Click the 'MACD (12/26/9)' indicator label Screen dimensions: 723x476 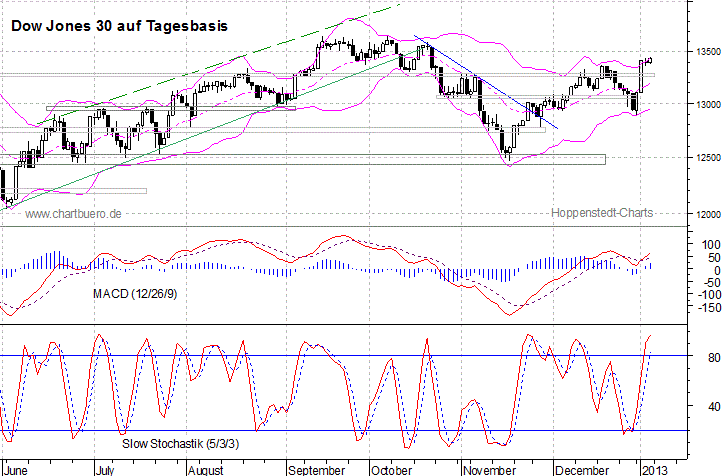pyautogui.click(x=135, y=294)
